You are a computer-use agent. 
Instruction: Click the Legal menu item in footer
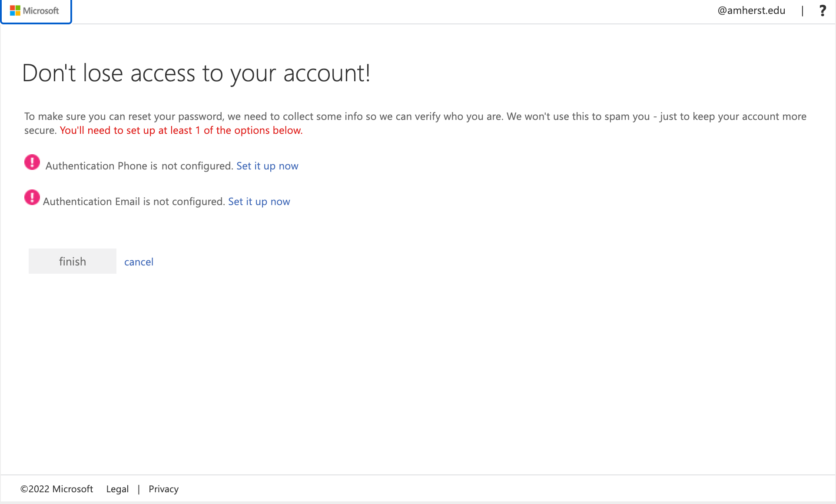click(118, 489)
